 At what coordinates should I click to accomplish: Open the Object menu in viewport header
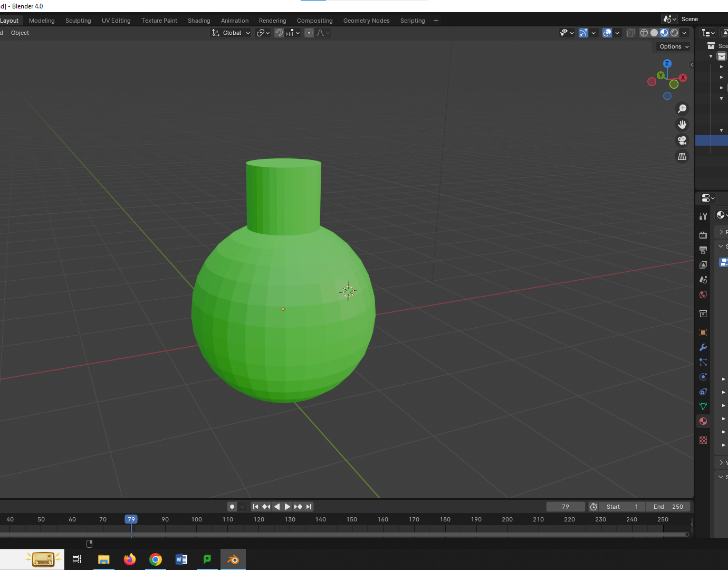click(20, 33)
